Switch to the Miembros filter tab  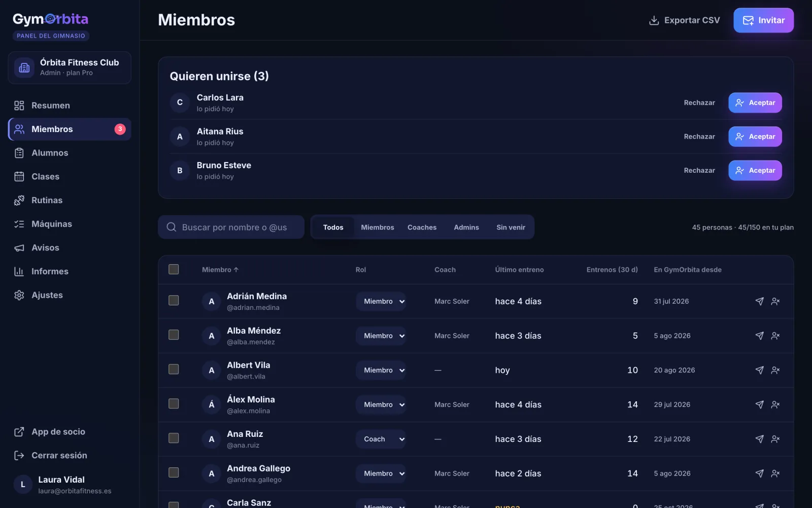(x=377, y=227)
